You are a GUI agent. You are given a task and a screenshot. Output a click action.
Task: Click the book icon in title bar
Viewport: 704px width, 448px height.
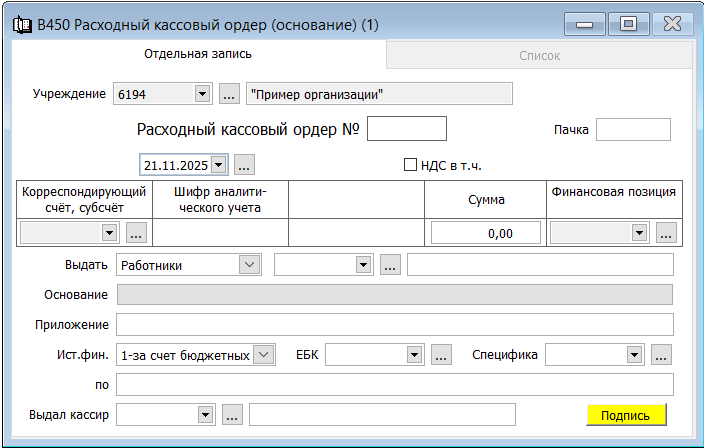[19, 24]
